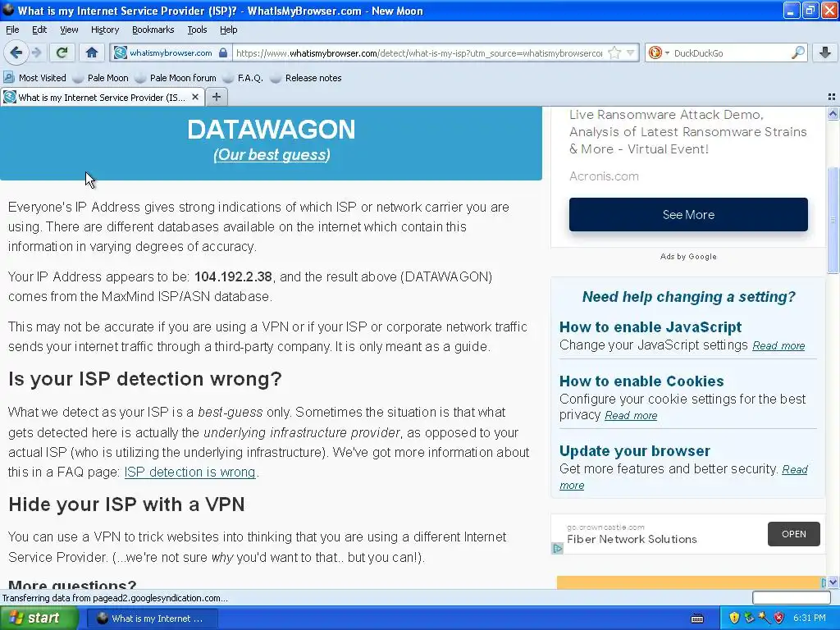The height and width of the screenshot is (630, 840).
Task: Open How to enable JavaScript heading link
Action: click(651, 326)
